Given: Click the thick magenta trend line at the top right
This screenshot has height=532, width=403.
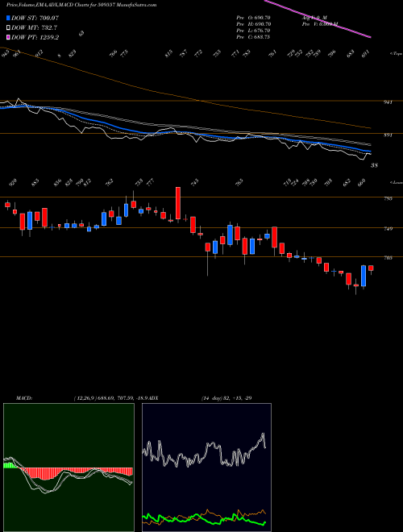Looking at the screenshot, I should click(318, 19).
